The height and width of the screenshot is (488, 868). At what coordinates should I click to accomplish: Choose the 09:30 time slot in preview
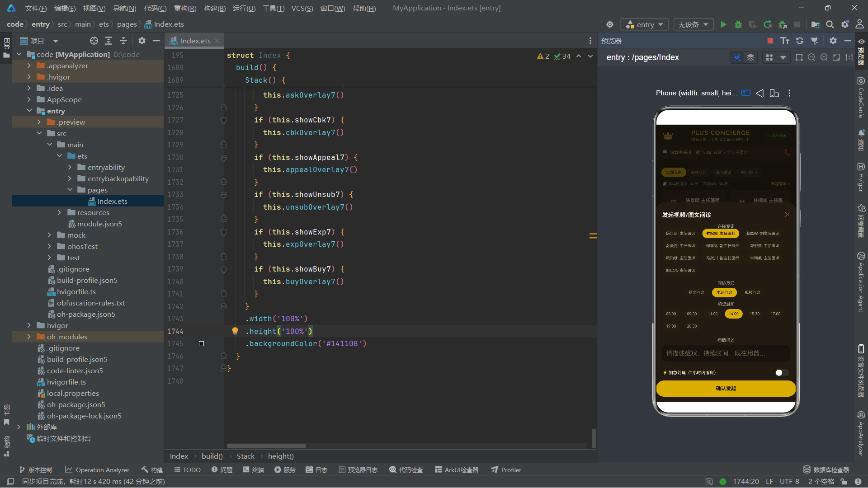coord(692,314)
